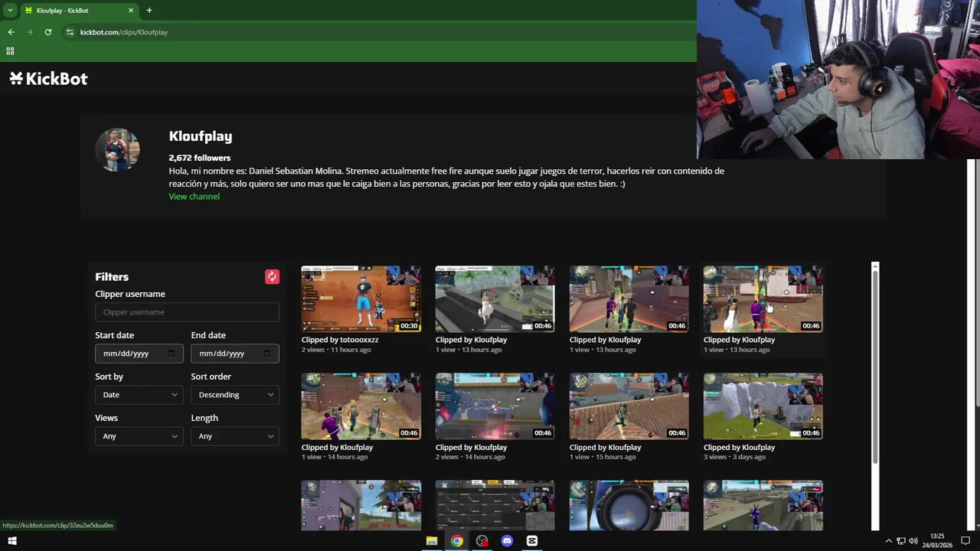Open the notification center icon
Viewport: 980px width, 551px height.
pos(965,541)
